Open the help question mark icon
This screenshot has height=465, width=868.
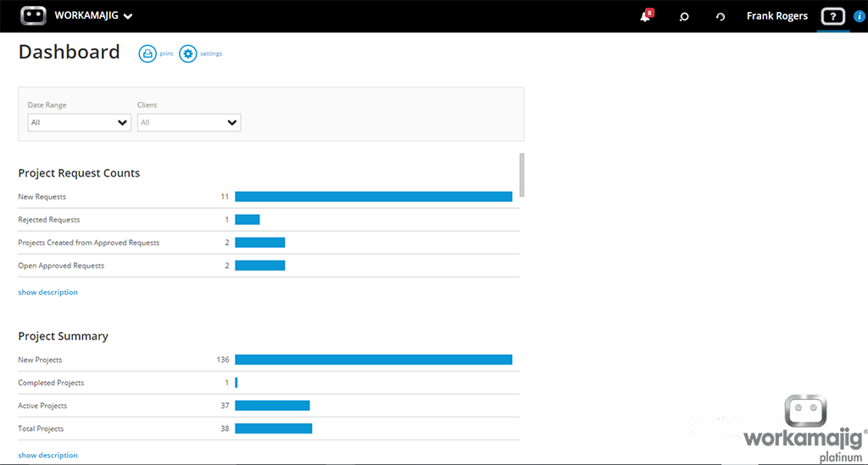point(833,16)
